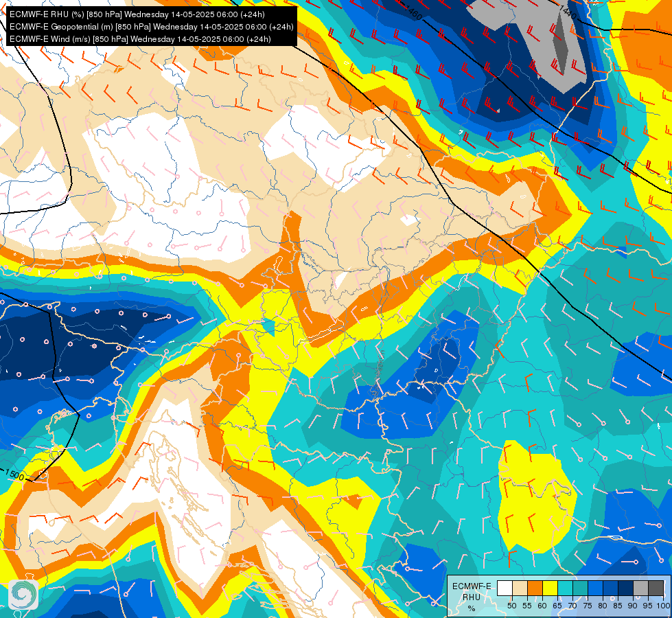
Task: Select the teal 70-75% legend swatch
Action: coord(580,588)
